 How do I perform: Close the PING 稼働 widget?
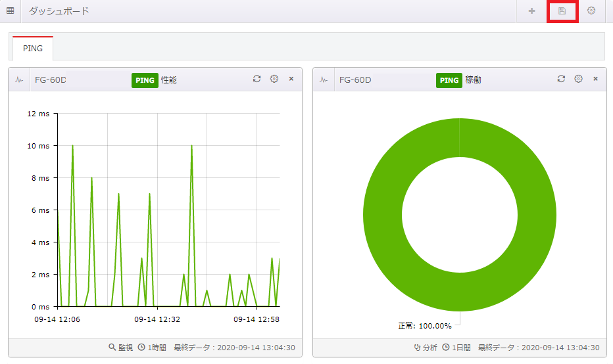[595, 79]
